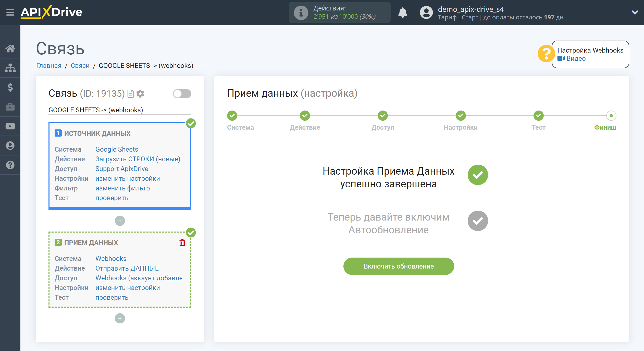Click the green checkmark beside Настройка Приема Данных
The width and height of the screenshot is (644, 351).
[478, 175]
